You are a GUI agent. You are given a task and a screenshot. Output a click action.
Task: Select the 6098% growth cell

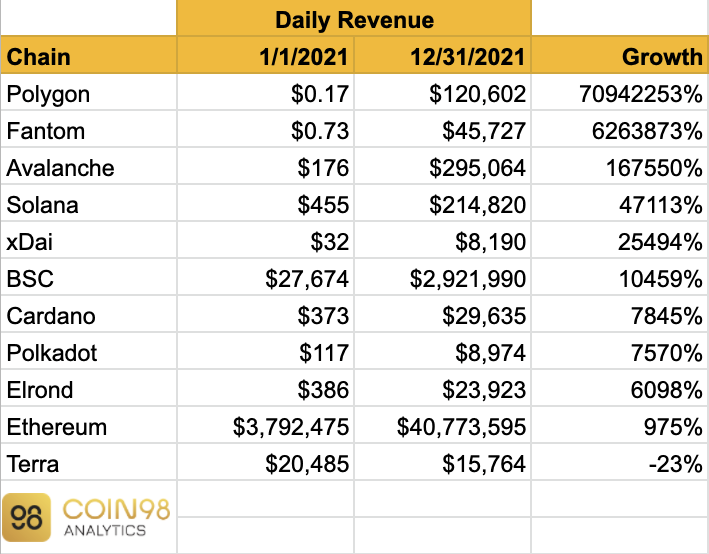tap(619, 388)
